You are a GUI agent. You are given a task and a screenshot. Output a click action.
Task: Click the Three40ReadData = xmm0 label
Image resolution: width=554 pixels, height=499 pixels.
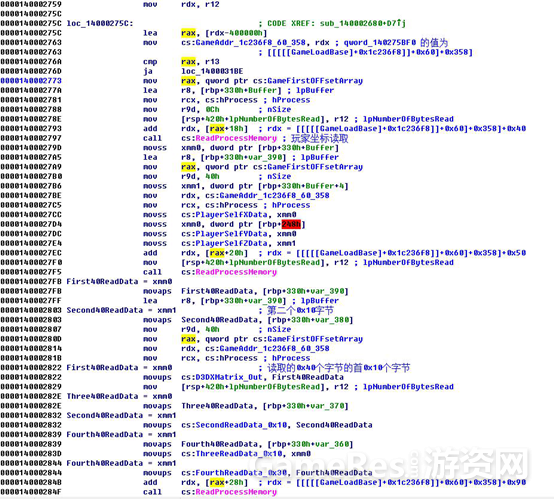click(x=119, y=396)
